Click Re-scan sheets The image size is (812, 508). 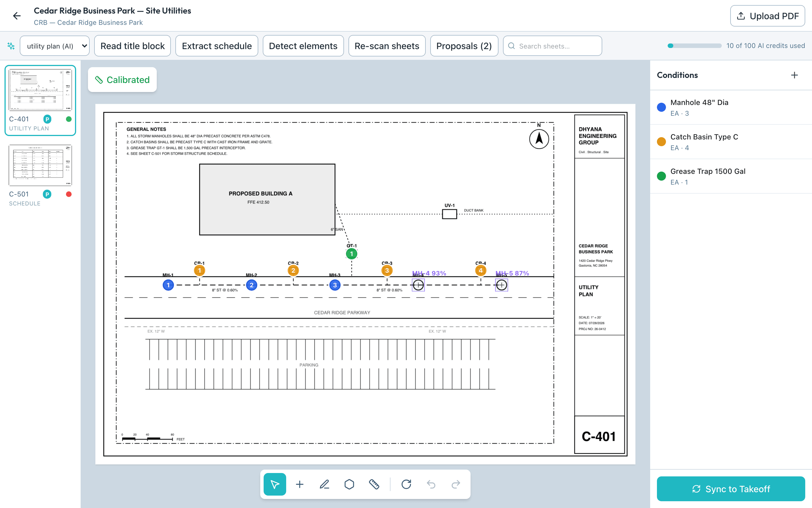pos(387,46)
